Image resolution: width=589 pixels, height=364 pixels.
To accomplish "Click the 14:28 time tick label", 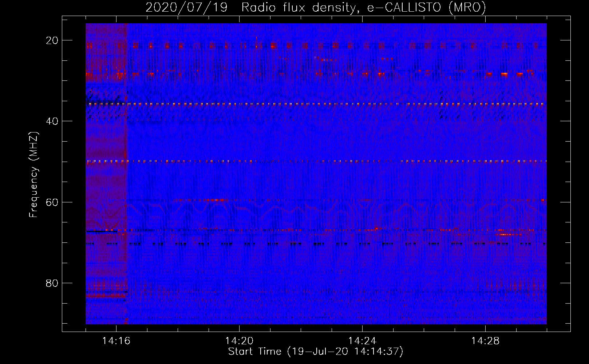I will pos(485,341).
